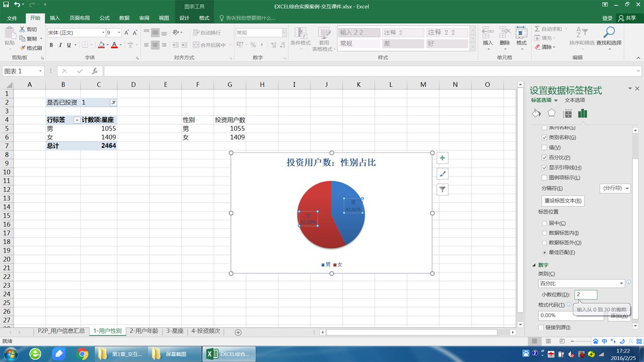The width and height of the screenshot is (644, 362).
Task: Enable the Value (值) checkbox
Action: click(544, 147)
